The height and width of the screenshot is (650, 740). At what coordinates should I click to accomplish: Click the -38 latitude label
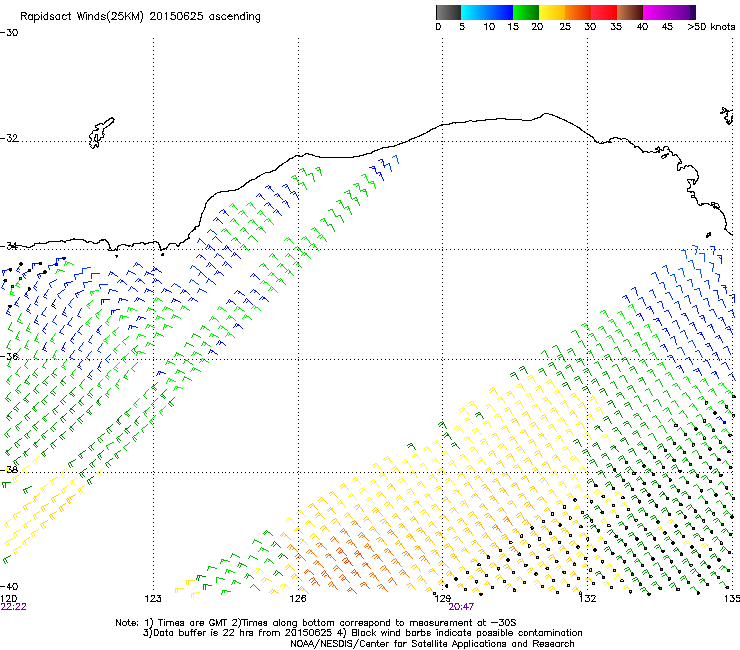click(x=9, y=470)
